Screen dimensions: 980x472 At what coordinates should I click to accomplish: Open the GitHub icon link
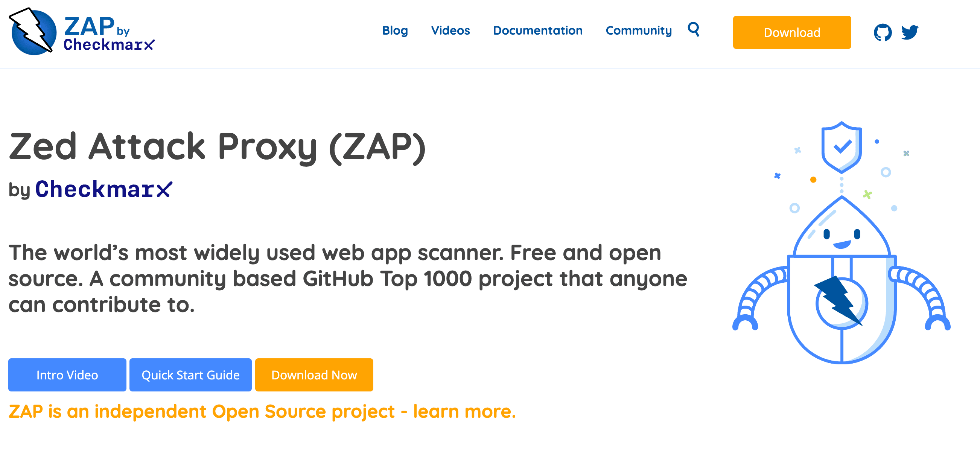coord(883,32)
